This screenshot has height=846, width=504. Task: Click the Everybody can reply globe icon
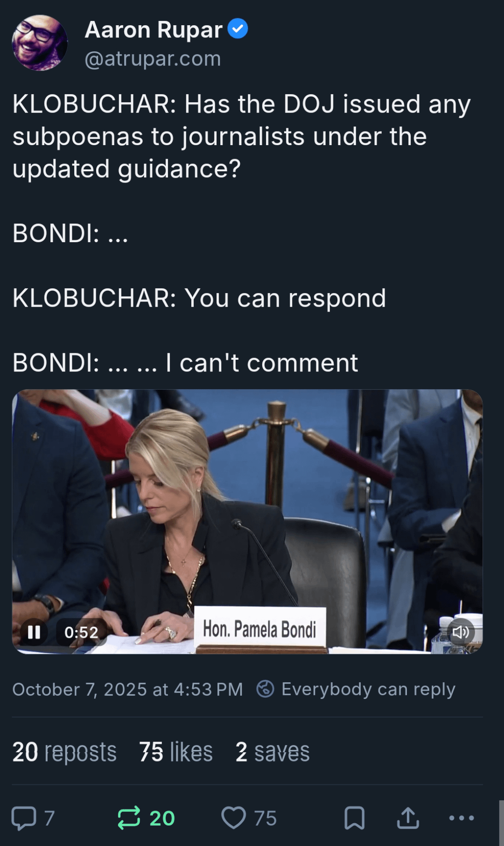tap(265, 689)
